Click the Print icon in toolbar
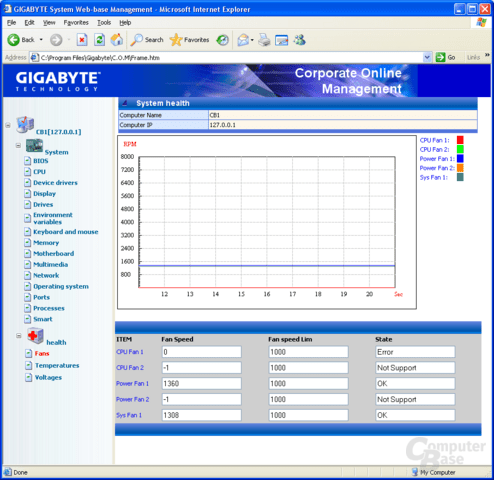494x480 pixels. (x=264, y=40)
